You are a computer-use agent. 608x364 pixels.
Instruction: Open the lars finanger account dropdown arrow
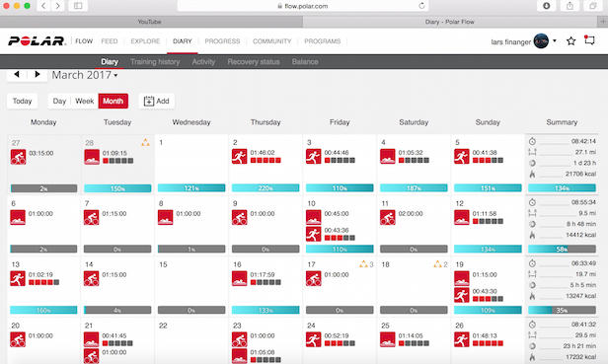click(555, 40)
